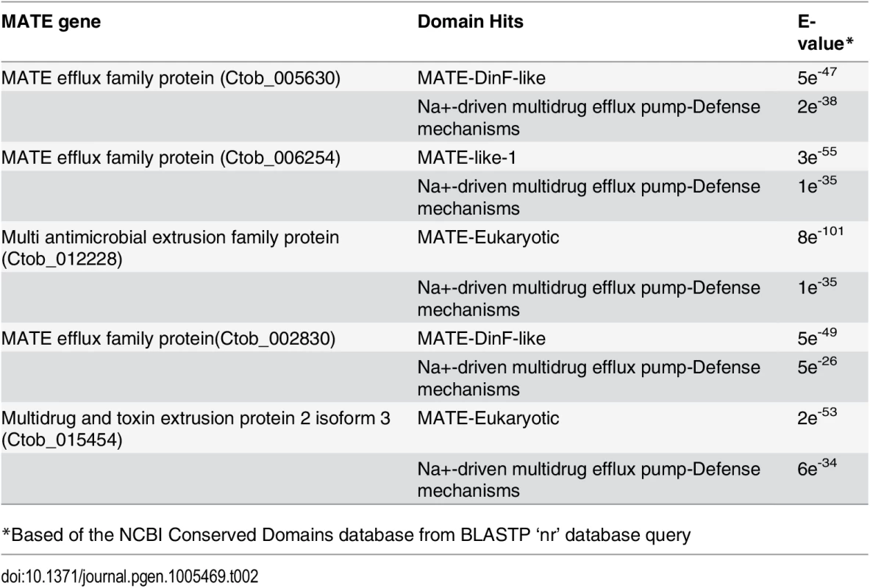Click the MATE gene column header
The width and height of the screenshot is (870, 588).
51,21
